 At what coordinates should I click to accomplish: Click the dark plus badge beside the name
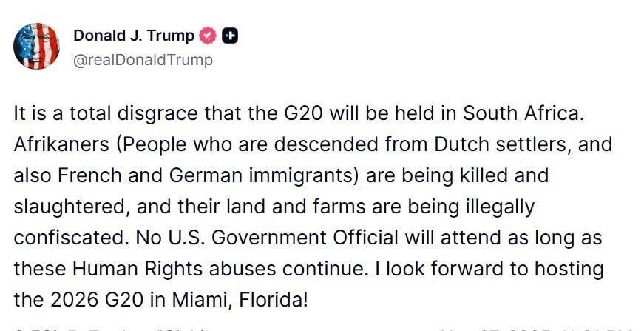[230, 36]
